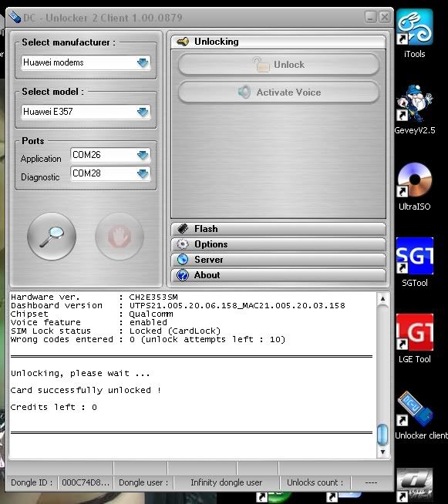Click the Hardware ver. CH2E353SM line
The width and height of the screenshot is (448, 504).
[94, 297]
